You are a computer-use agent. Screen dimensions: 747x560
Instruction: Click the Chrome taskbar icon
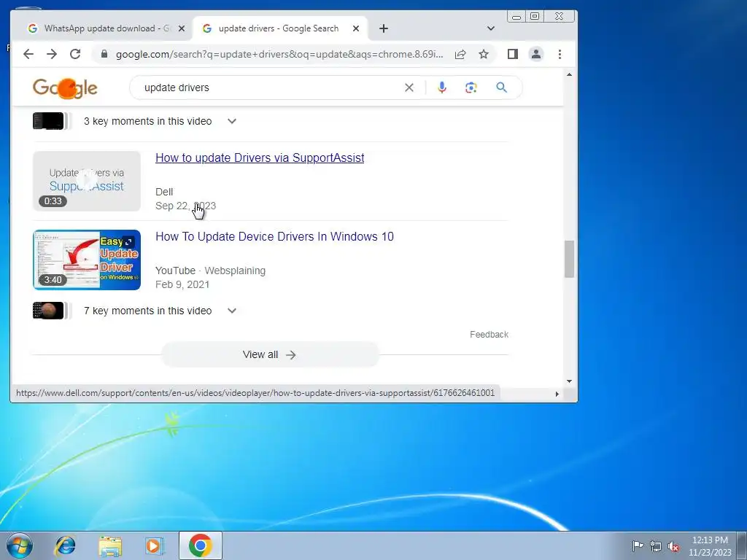point(200,545)
